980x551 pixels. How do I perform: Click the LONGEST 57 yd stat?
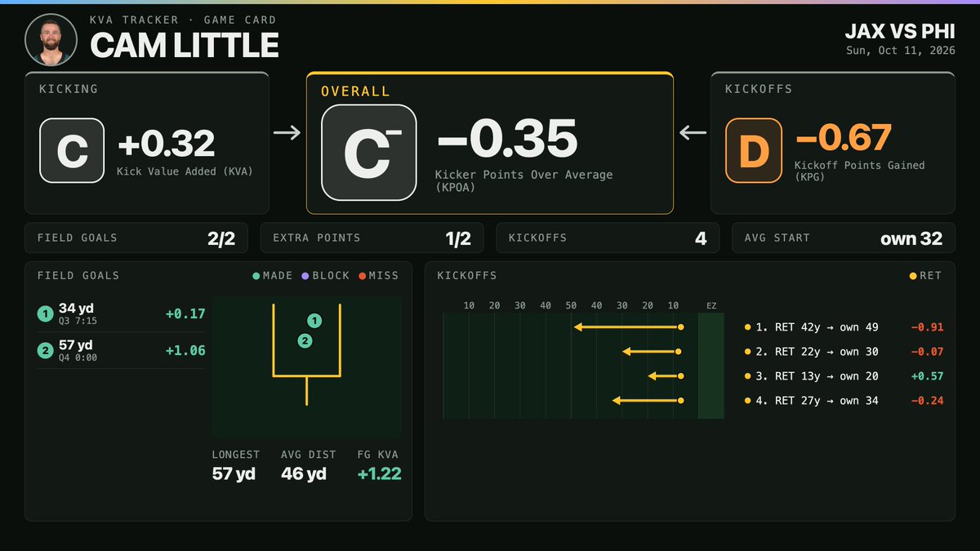click(234, 465)
